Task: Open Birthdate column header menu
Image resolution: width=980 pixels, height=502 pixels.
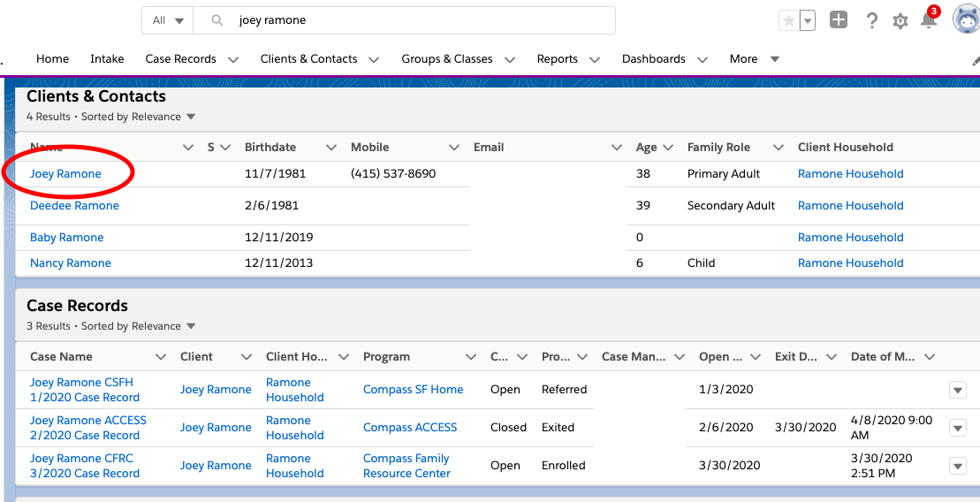Action: click(x=330, y=148)
